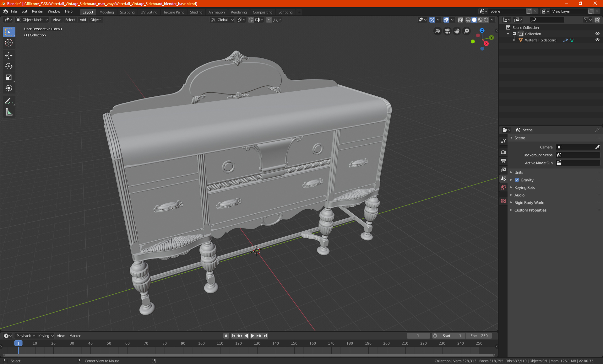603x364 pixels.
Task: Switch to the Shading workspace tab
Action: pos(196,12)
